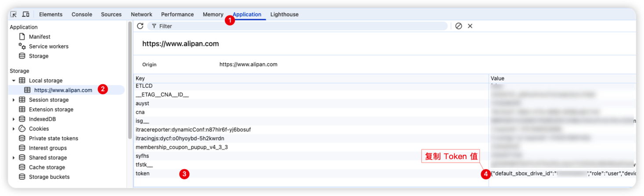Select the Cookies item
The image size is (644, 196).
click(39, 129)
